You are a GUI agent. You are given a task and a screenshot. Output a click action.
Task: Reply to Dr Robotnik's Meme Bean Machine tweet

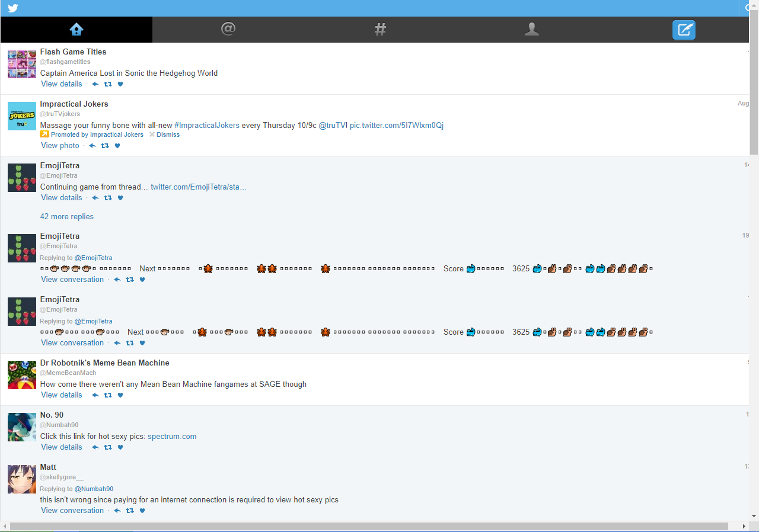[x=95, y=395]
